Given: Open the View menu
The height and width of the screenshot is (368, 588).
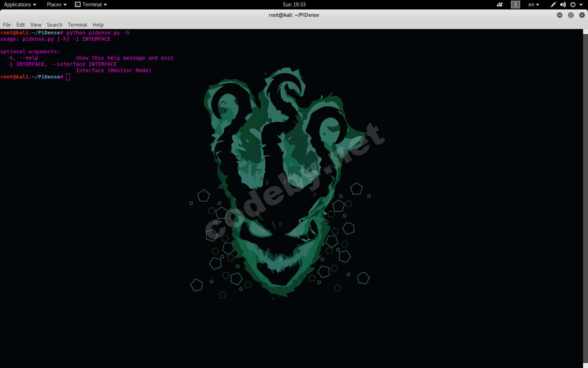Looking at the screenshot, I should (36, 25).
